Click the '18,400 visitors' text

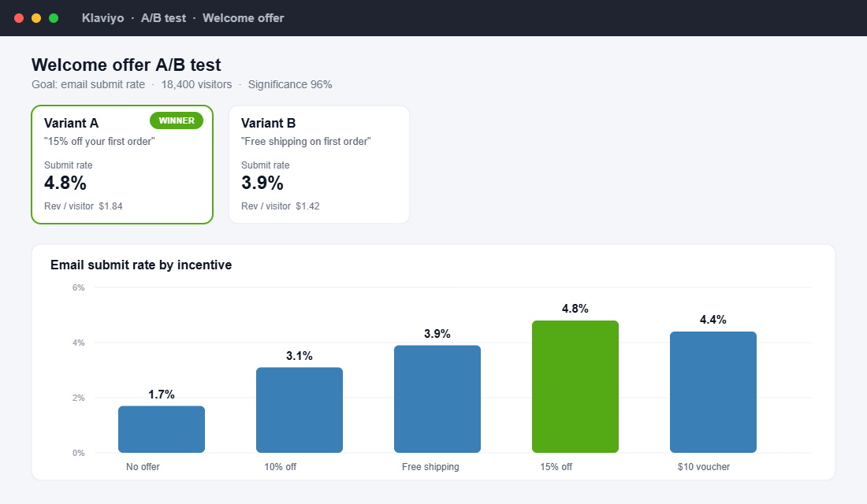click(196, 84)
